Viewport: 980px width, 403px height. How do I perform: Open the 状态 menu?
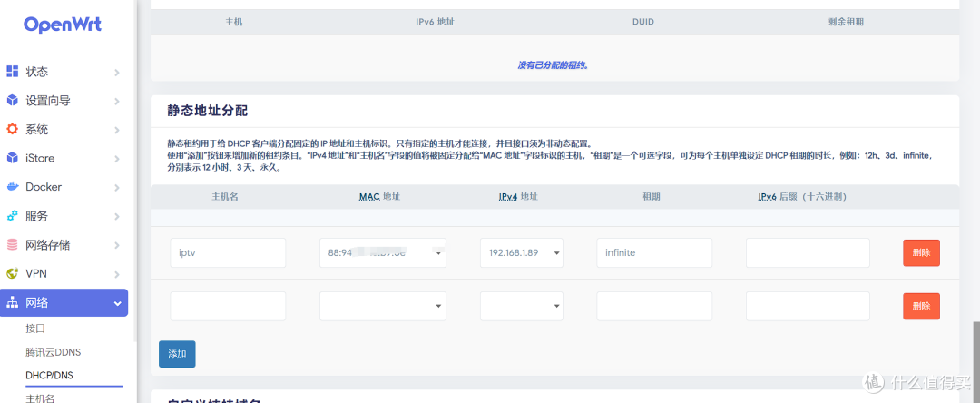click(x=64, y=71)
